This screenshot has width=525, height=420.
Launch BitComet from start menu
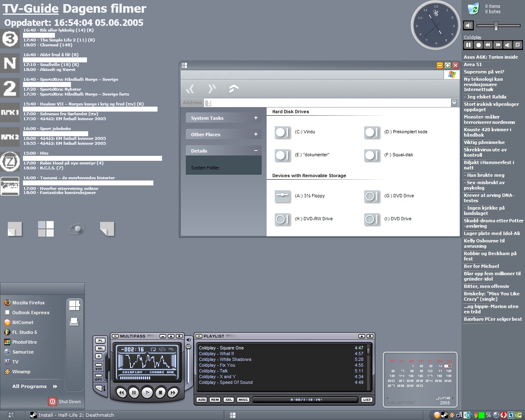pyautogui.click(x=19, y=322)
